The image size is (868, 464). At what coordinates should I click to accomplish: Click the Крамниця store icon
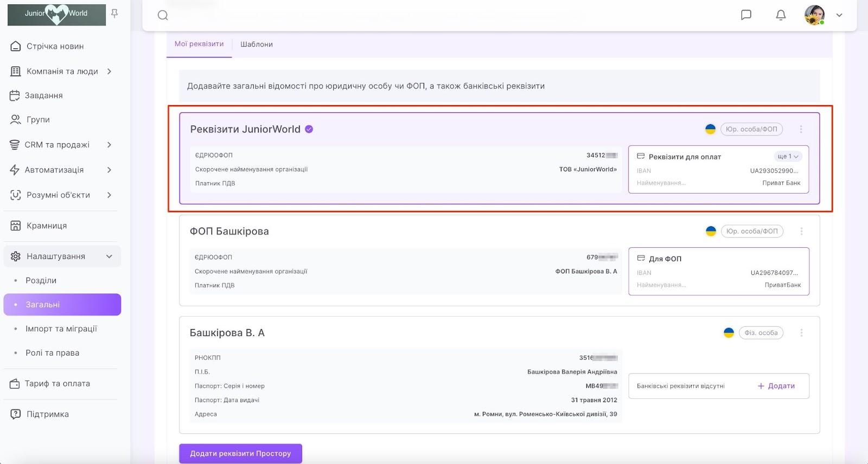tap(15, 225)
